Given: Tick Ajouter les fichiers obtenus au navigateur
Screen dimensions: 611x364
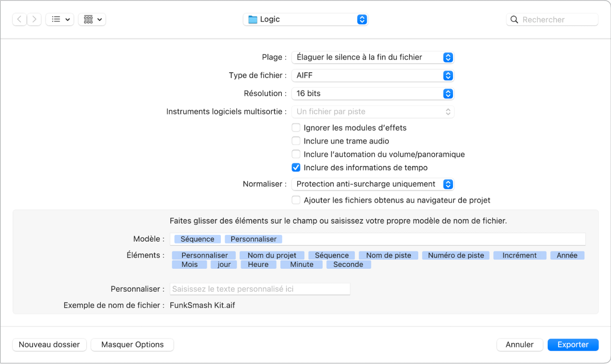Looking at the screenshot, I should 296,201.
